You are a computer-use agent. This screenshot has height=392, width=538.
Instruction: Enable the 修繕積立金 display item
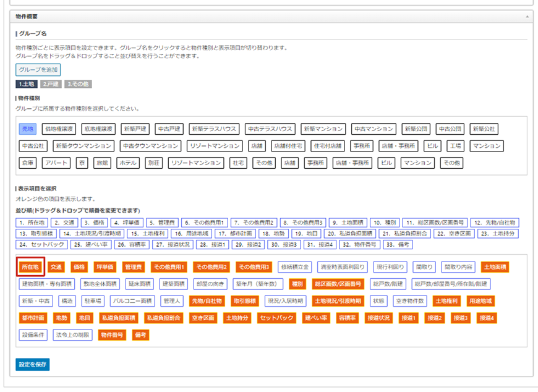pyautogui.click(x=294, y=267)
